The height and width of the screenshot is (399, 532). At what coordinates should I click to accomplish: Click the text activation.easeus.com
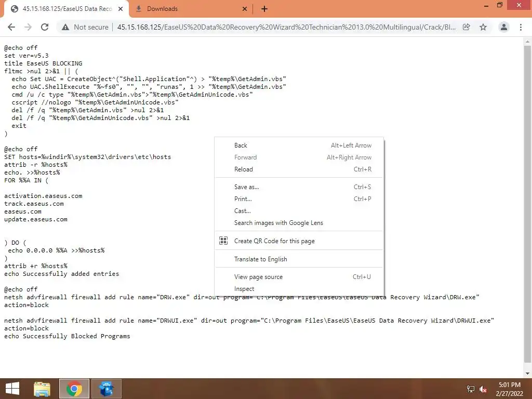43,196
